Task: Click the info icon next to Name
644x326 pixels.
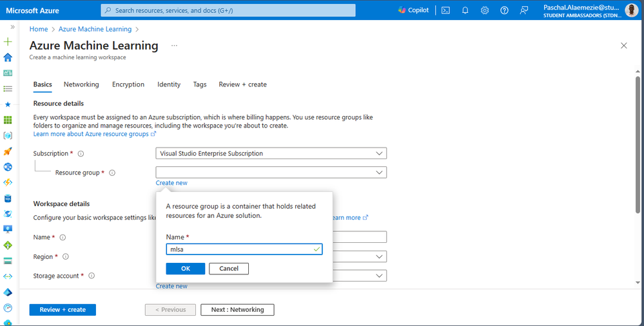Action: pos(63,237)
